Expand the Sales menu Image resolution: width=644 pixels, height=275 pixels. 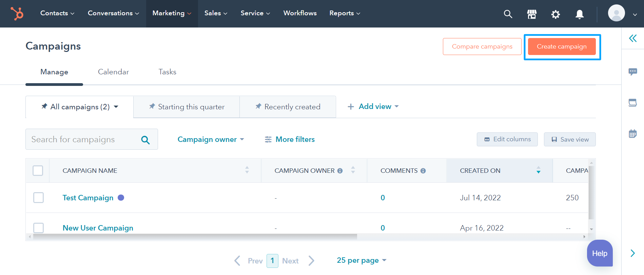pos(216,13)
